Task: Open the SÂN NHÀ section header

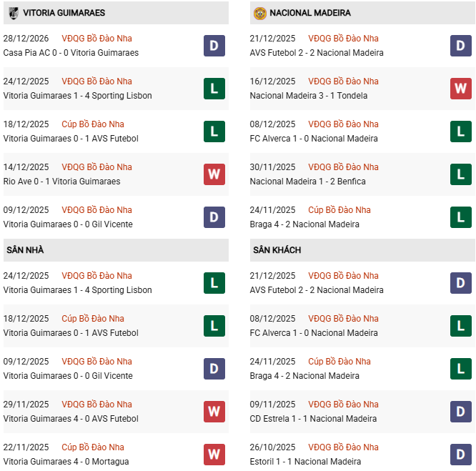Action: coord(25,250)
